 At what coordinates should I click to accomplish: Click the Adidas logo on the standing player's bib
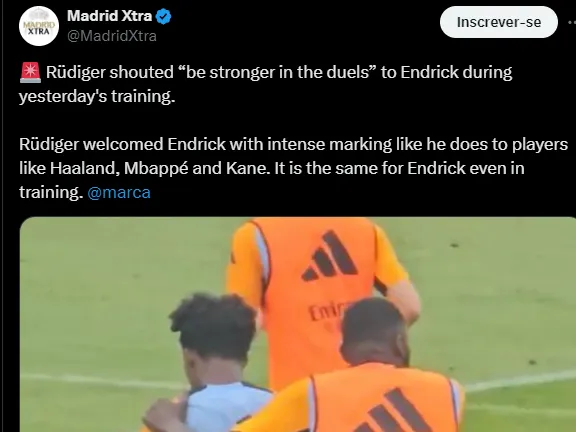pos(328,256)
